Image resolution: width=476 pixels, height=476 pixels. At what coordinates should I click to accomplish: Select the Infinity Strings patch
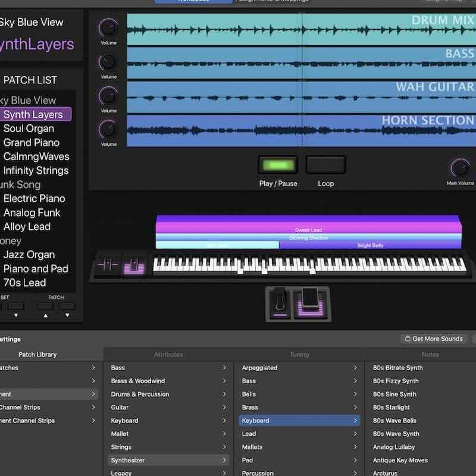pyautogui.click(x=36, y=170)
